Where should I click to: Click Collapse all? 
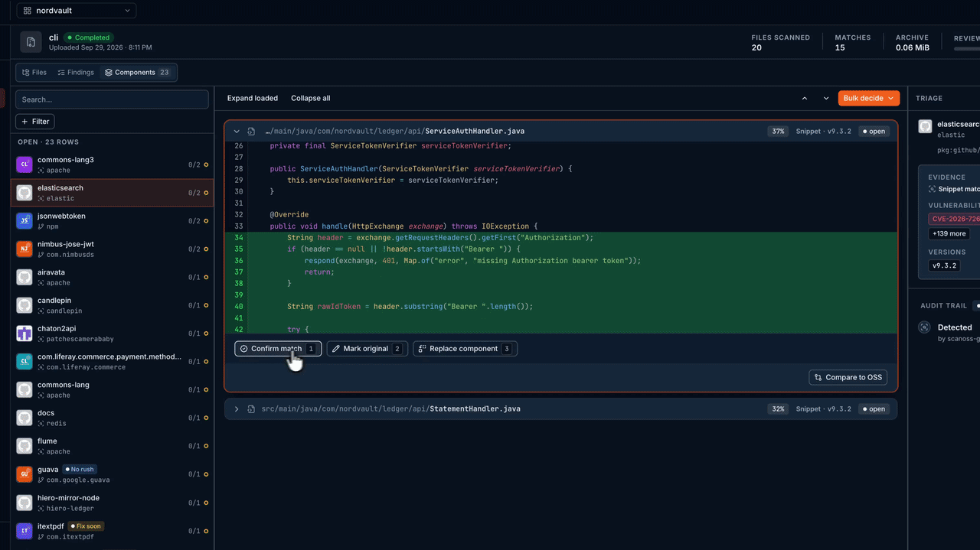(x=311, y=98)
